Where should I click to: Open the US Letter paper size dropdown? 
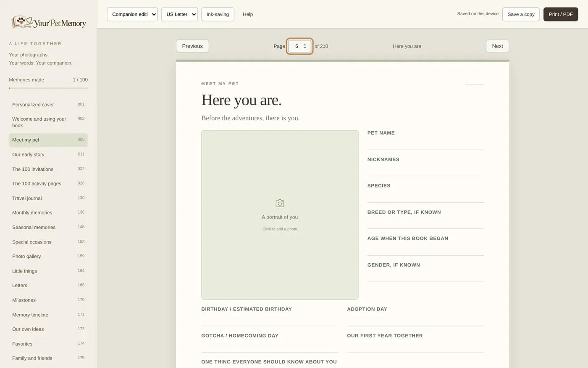point(179,14)
